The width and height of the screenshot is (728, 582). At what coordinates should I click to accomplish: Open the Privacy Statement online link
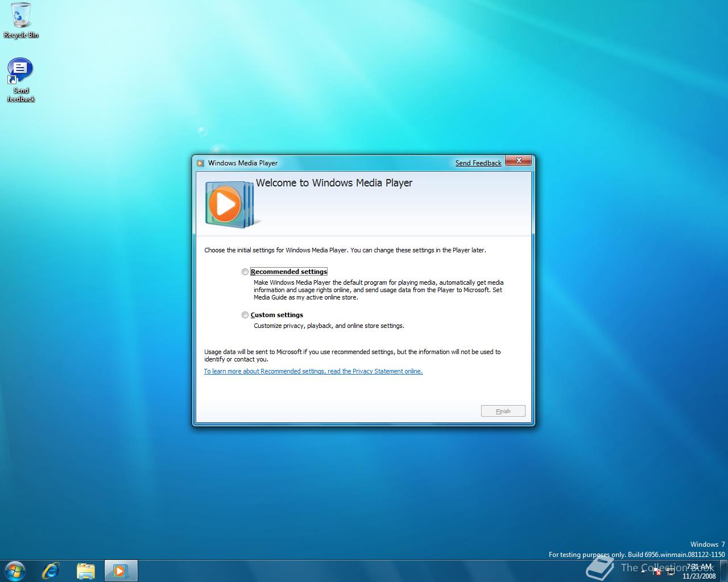tap(313, 371)
